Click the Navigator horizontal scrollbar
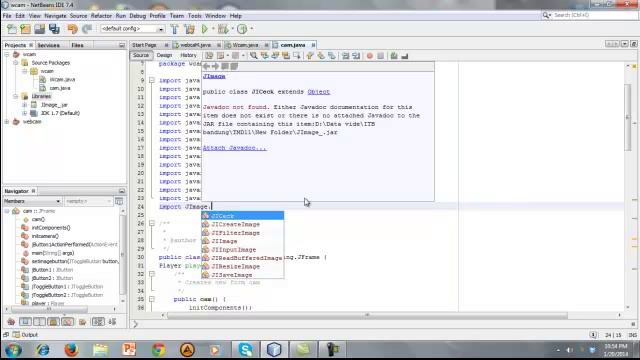This screenshot has width=640, height=360. pos(49,310)
